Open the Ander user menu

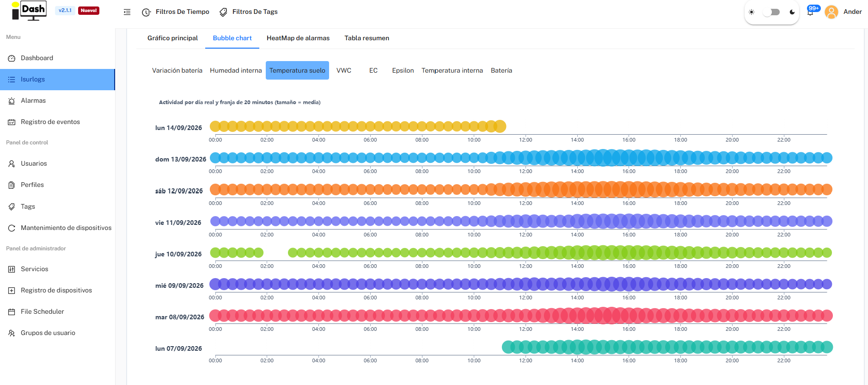click(852, 12)
